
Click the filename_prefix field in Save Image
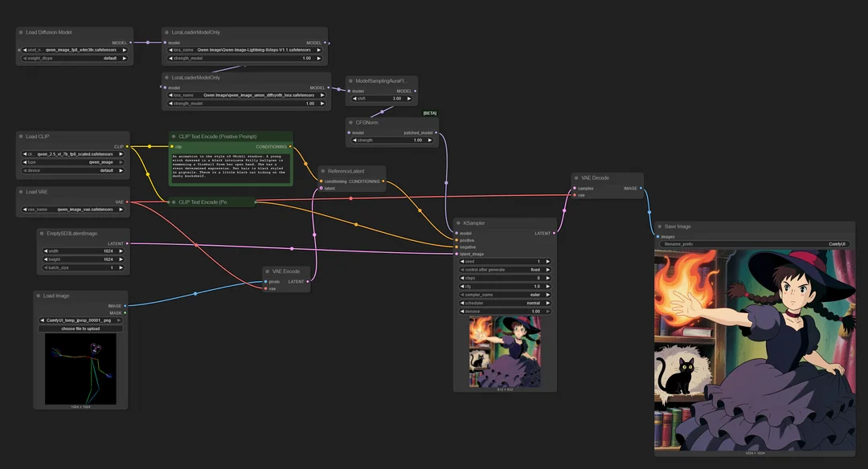tap(755, 244)
